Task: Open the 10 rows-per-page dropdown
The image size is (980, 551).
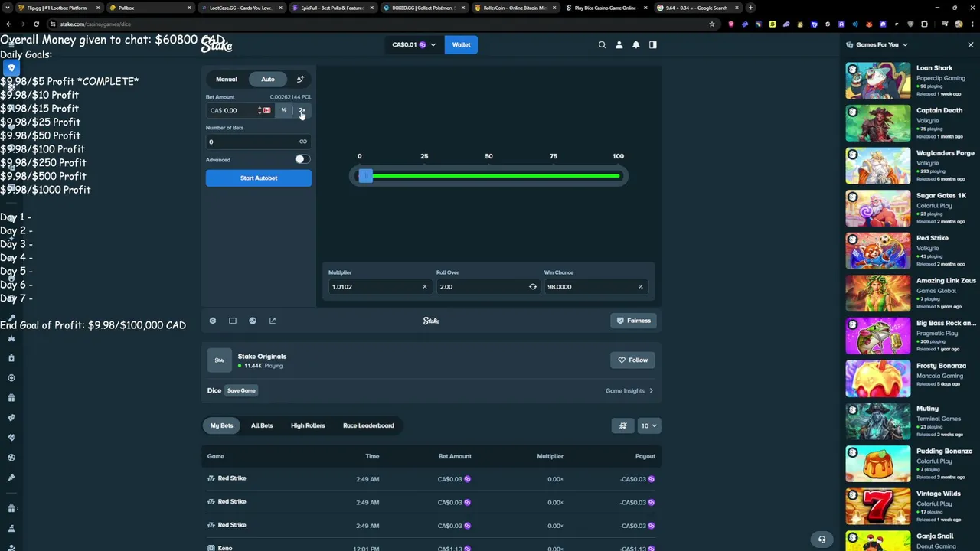Action: (648, 425)
